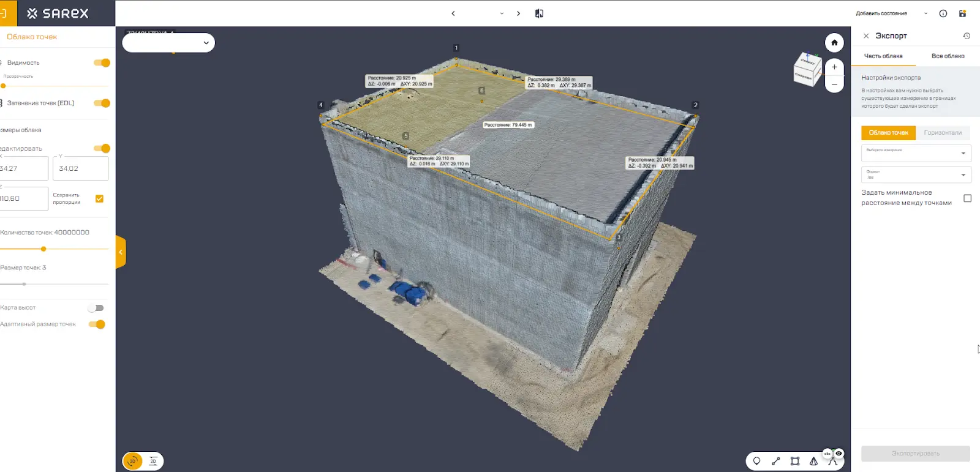980x472 pixels.
Task: Select the Горизонтали tab
Action: 943,133
